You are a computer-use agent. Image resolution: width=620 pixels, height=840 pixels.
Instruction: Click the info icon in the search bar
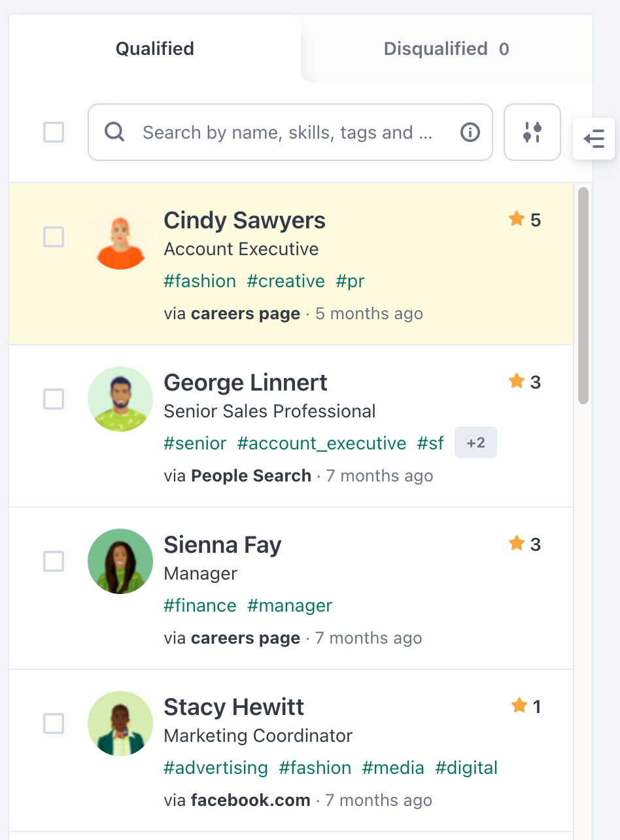point(470,132)
